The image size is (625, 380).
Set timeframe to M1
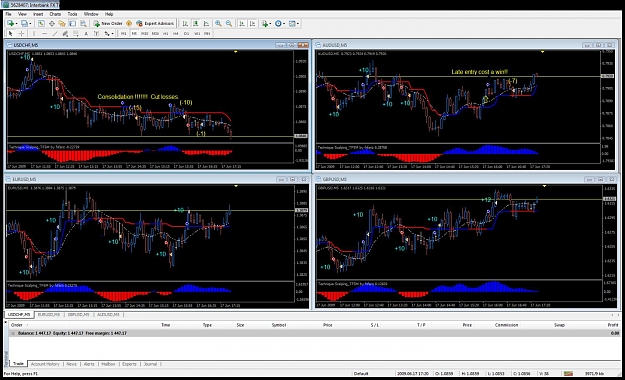point(124,34)
